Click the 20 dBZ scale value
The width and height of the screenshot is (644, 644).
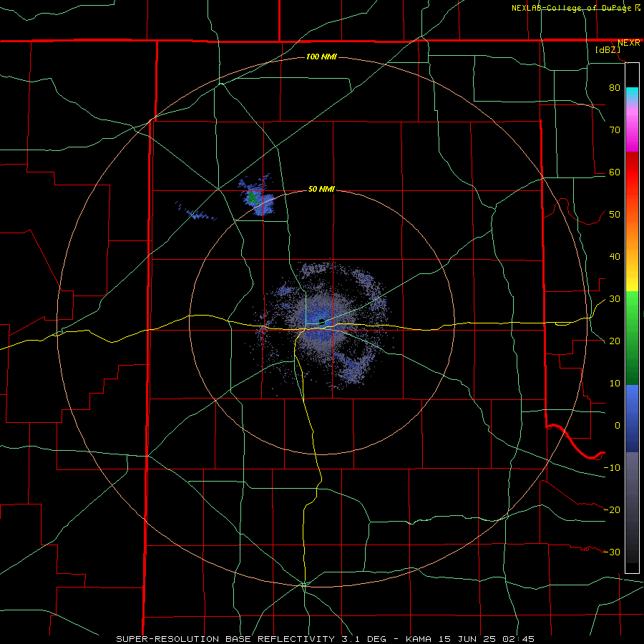click(x=615, y=341)
